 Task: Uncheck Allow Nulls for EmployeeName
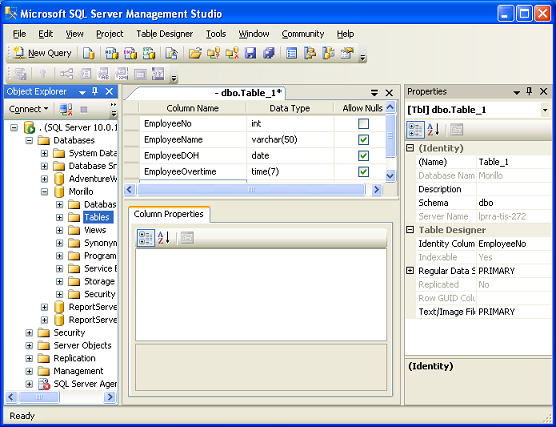pos(363,139)
